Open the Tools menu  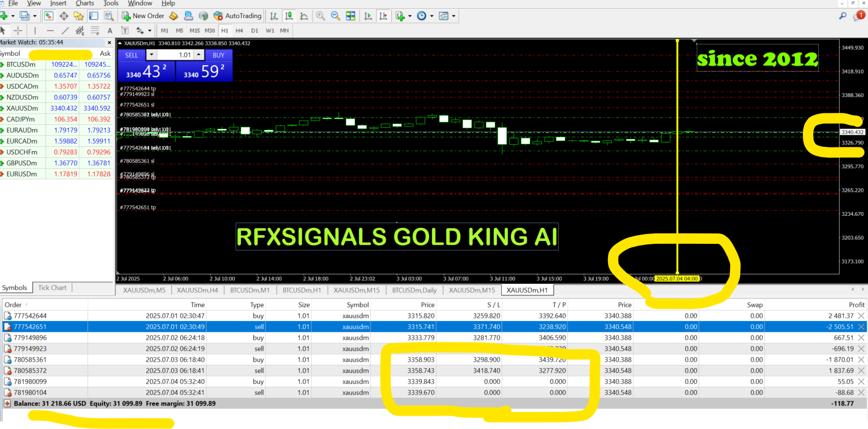pos(111,3)
